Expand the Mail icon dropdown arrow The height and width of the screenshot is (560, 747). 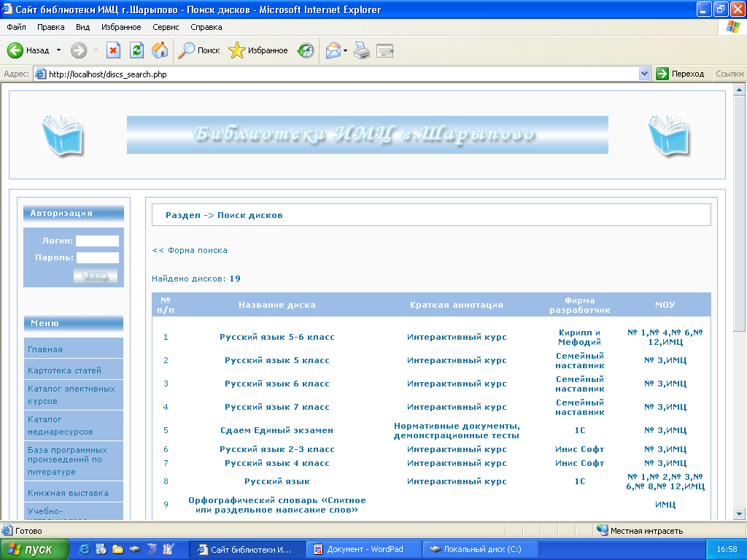click(x=346, y=50)
